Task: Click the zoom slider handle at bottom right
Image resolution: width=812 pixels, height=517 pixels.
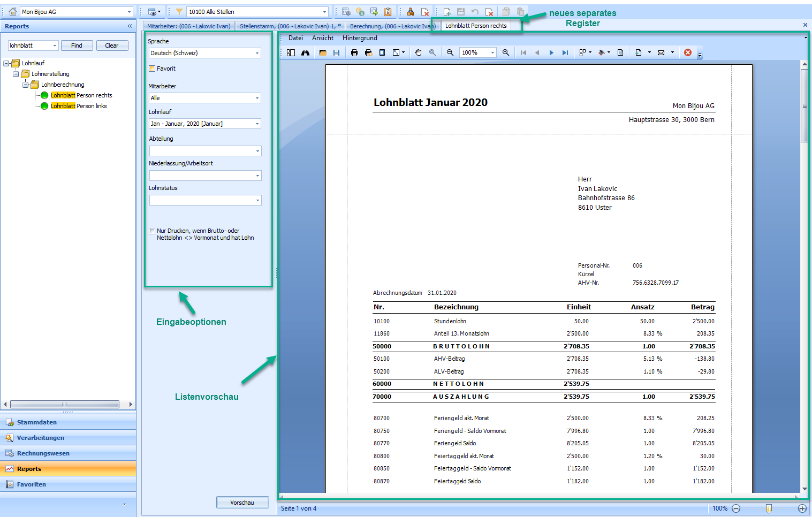Action: 769,508
